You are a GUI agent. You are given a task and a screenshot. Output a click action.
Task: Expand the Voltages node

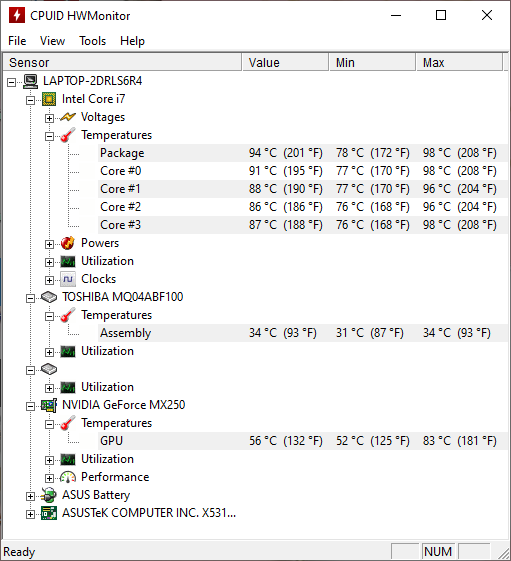coord(49,118)
